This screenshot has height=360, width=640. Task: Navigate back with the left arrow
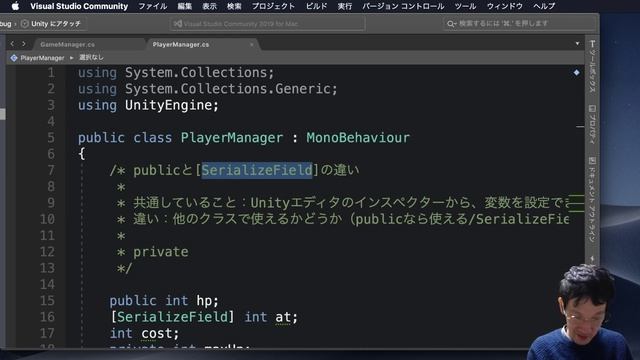[12, 44]
